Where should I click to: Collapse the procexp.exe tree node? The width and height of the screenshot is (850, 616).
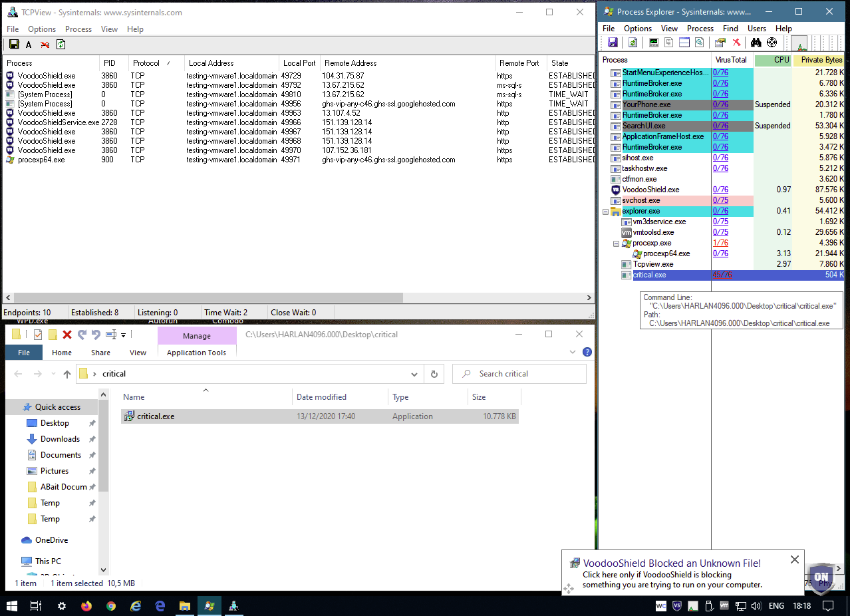616,243
